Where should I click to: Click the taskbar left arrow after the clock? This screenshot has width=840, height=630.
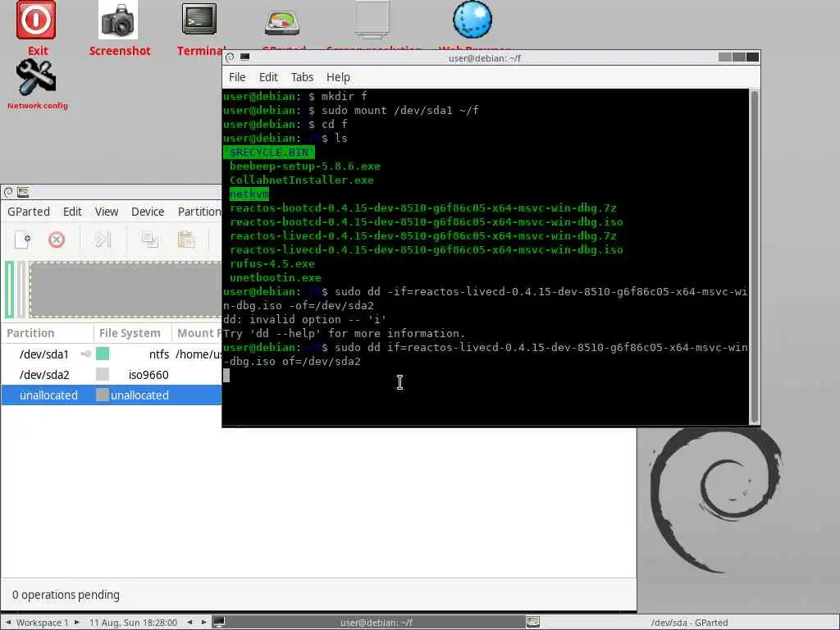pyautogui.click(x=189, y=622)
